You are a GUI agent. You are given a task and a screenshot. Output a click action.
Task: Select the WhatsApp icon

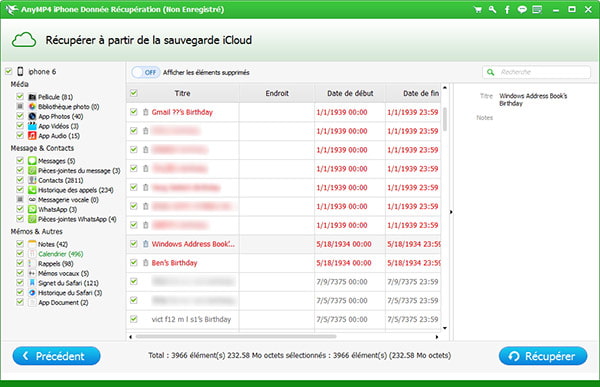tap(32, 209)
